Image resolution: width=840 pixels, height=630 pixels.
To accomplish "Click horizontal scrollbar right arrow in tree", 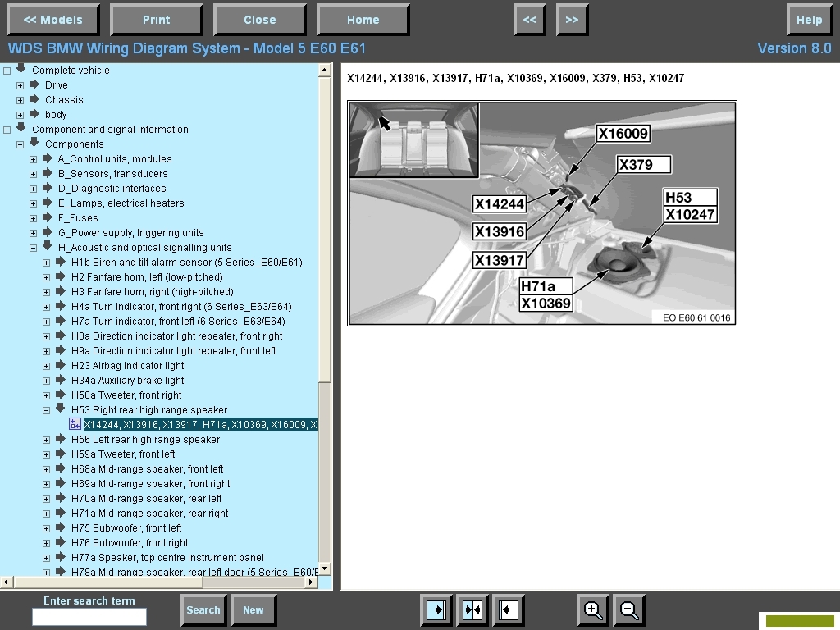I will pos(312,582).
